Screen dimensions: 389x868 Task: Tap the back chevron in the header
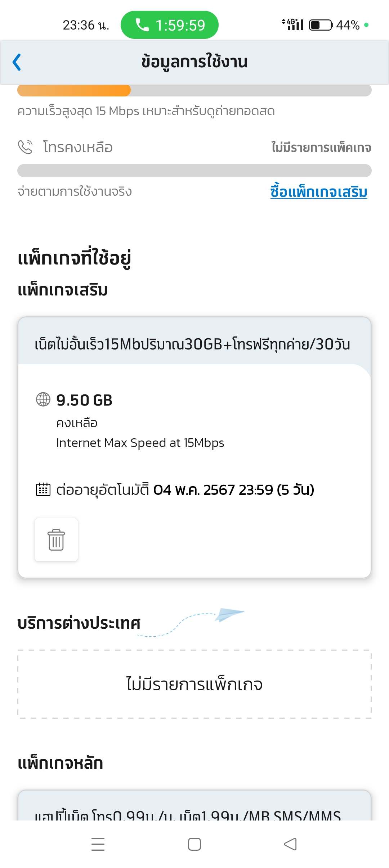[17, 62]
